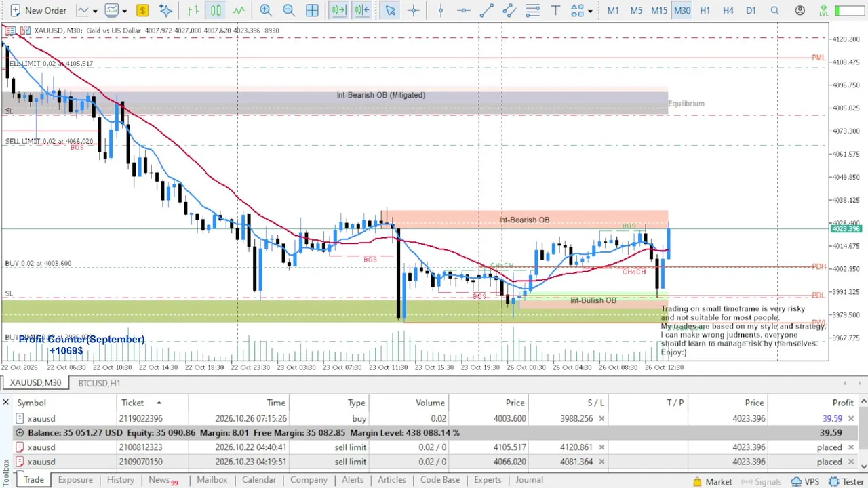Click the yellow dollar Algo Trading icon

(x=142, y=10)
